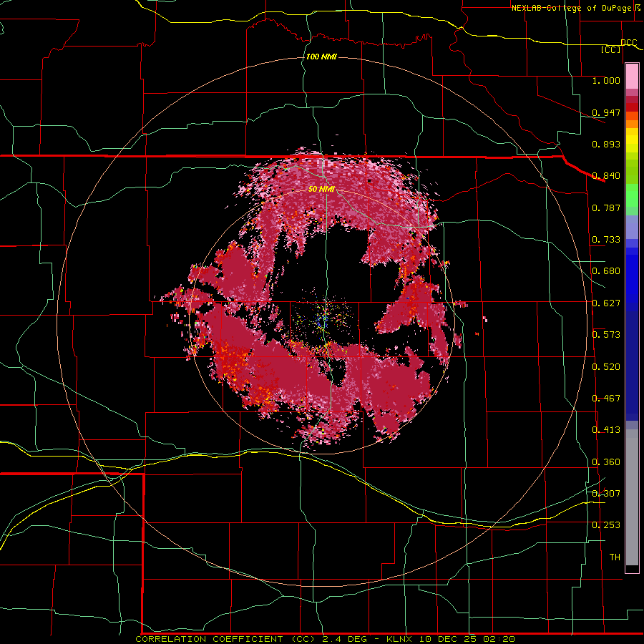Click the 0.680 scale value

pyautogui.click(x=606, y=271)
